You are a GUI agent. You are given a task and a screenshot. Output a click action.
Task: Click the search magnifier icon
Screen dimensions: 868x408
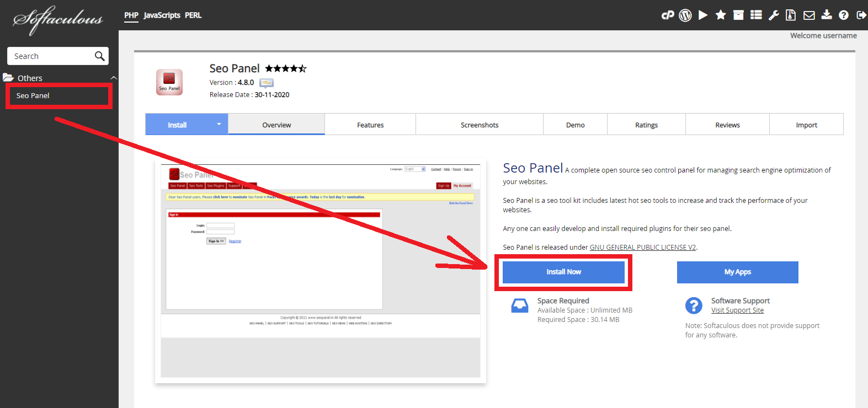point(100,56)
